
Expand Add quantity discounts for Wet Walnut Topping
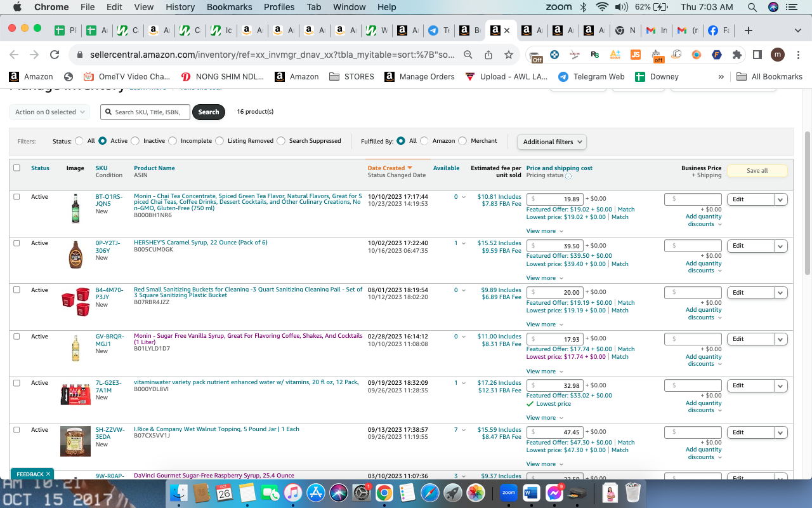(704, 453)
